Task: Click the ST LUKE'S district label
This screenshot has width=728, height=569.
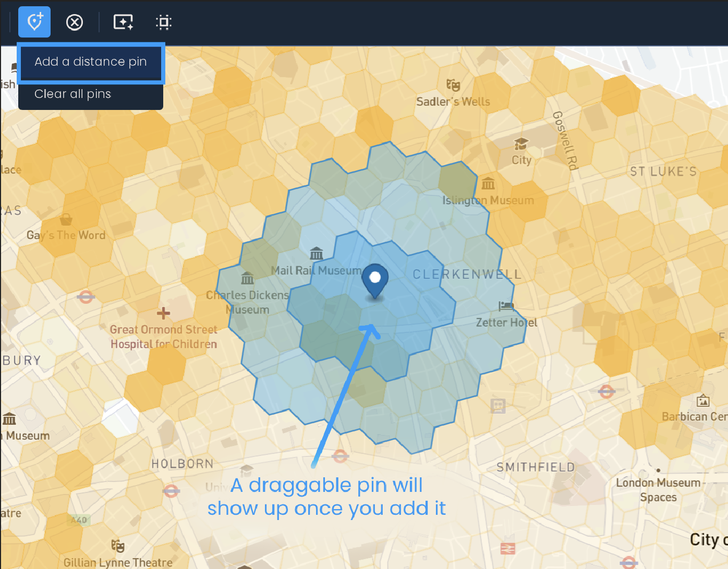Action: (663, 171)
